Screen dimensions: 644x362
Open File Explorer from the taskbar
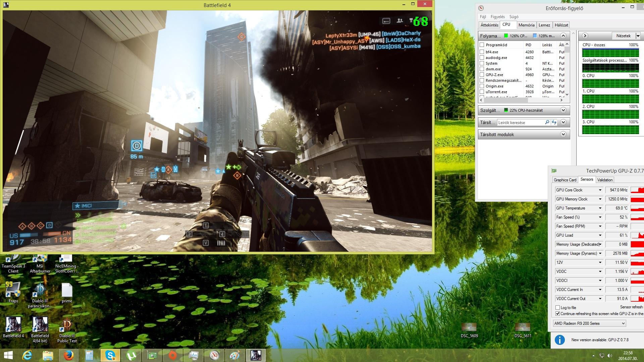pos(48,355)
